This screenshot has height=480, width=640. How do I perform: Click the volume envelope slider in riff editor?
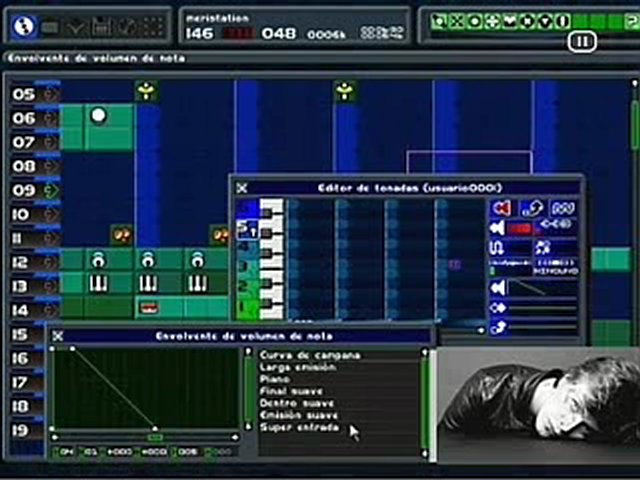(x=540, y=289)
